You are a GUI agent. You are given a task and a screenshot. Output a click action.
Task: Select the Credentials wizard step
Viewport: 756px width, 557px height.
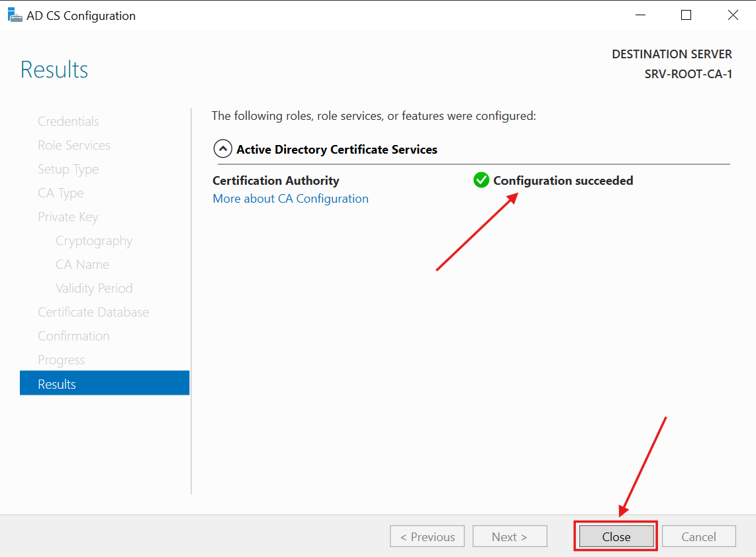coord(68,121)
